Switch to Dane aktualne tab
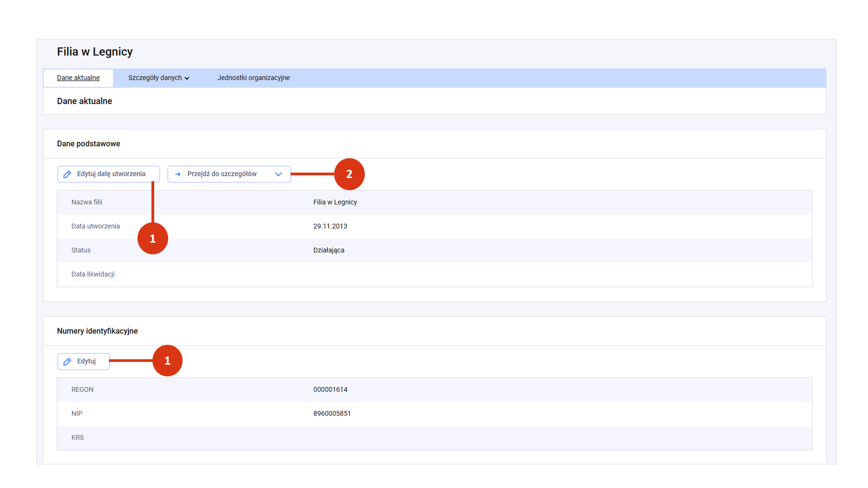 (78, 78)
